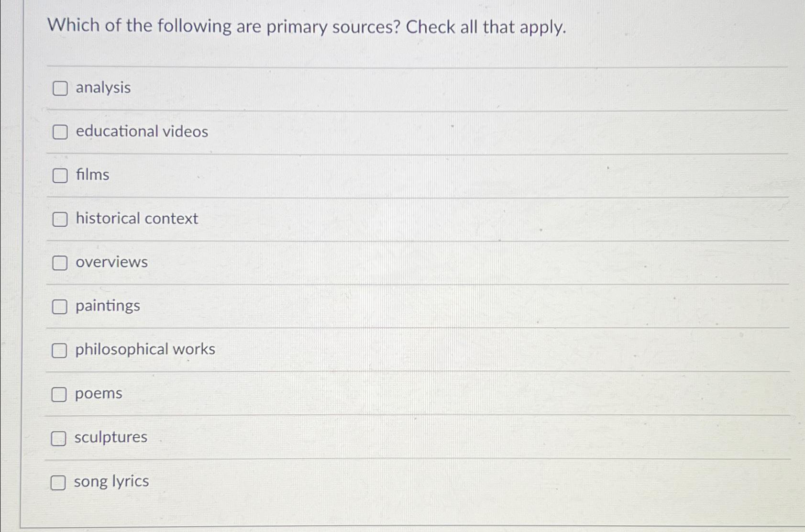This screenshot has height=532, width=805.
Task: Check the paintings checkbox
Action: pos(60,307)
